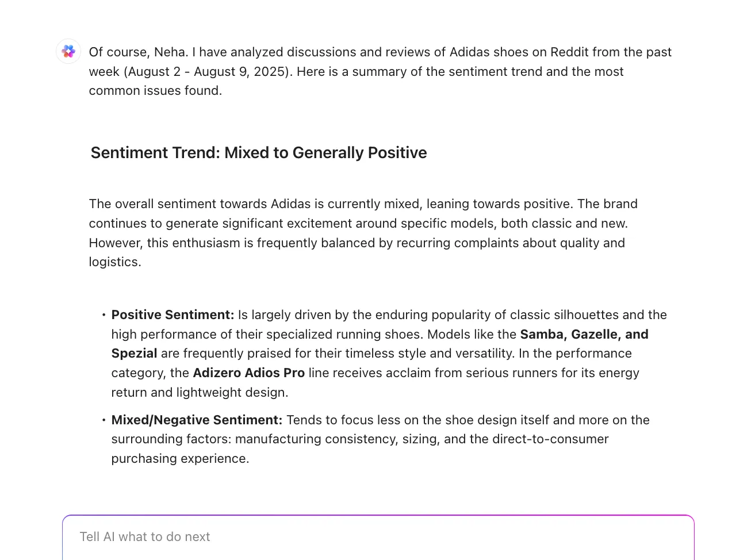Click the 'Of course, Neha.' greeting text
Screen dimensions: 751x560
(x=139, y=52)
